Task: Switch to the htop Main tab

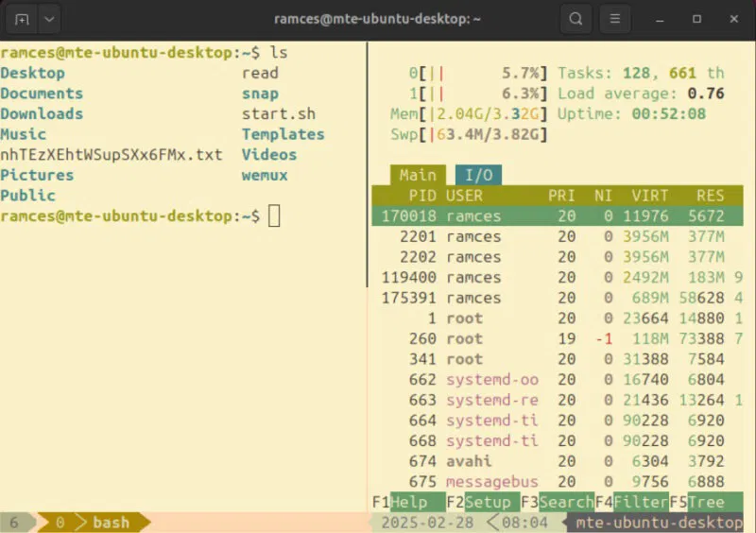Action: coord(418,175)
